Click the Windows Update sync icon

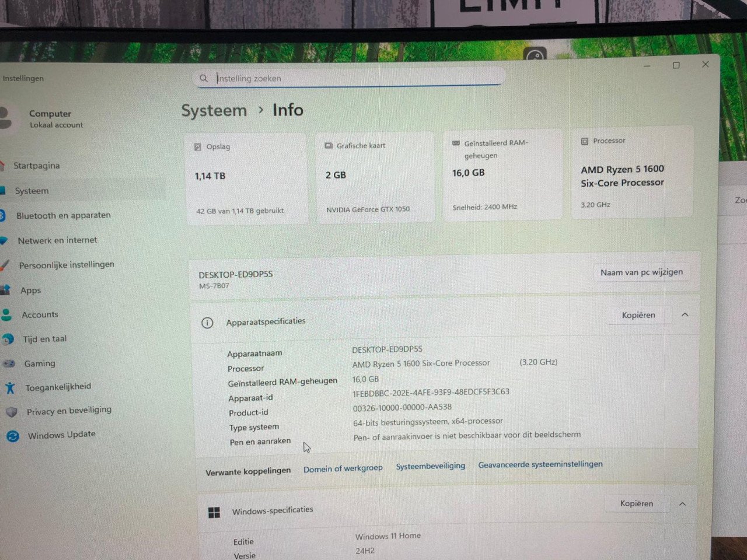[13, 436]
